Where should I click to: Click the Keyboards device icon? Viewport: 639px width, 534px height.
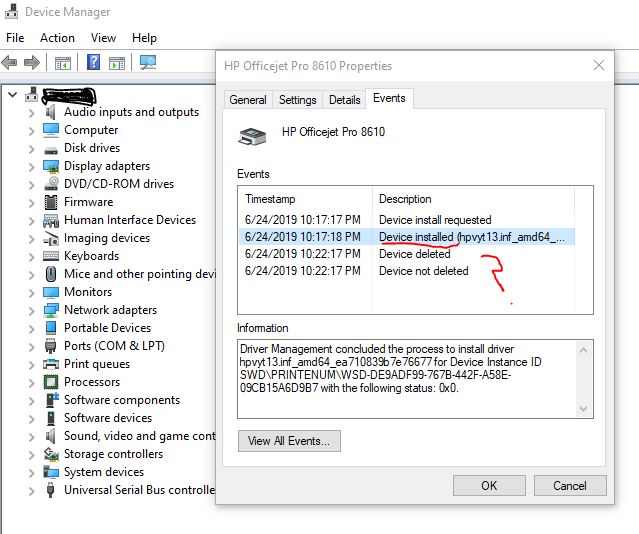(51, 256)
